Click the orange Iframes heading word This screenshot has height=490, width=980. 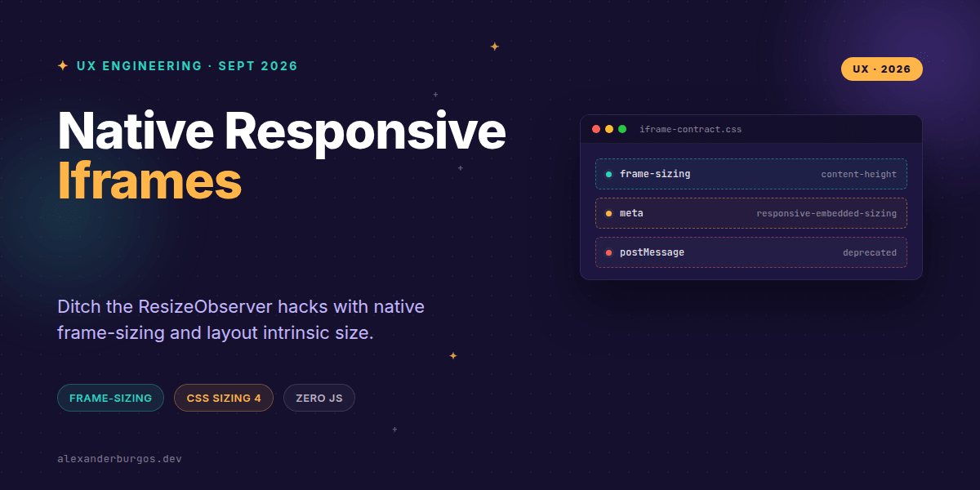(149, 181)
